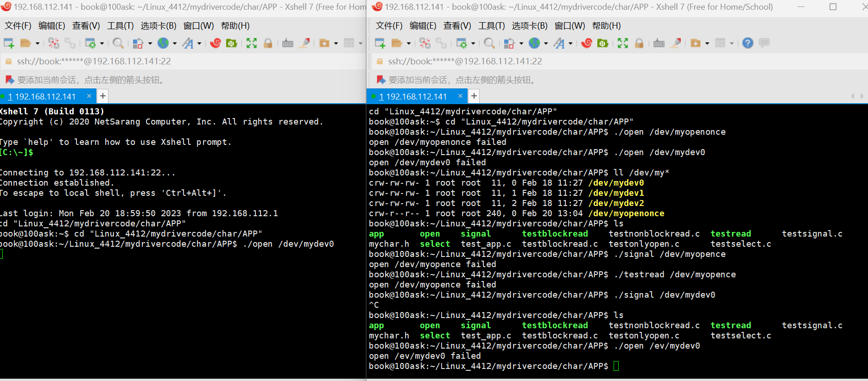This screenshot has height=381, width=868.
Task: Expand globe Encoding dropdown arrow in right window
Action: pyautogui.click(x=545, y=44)
